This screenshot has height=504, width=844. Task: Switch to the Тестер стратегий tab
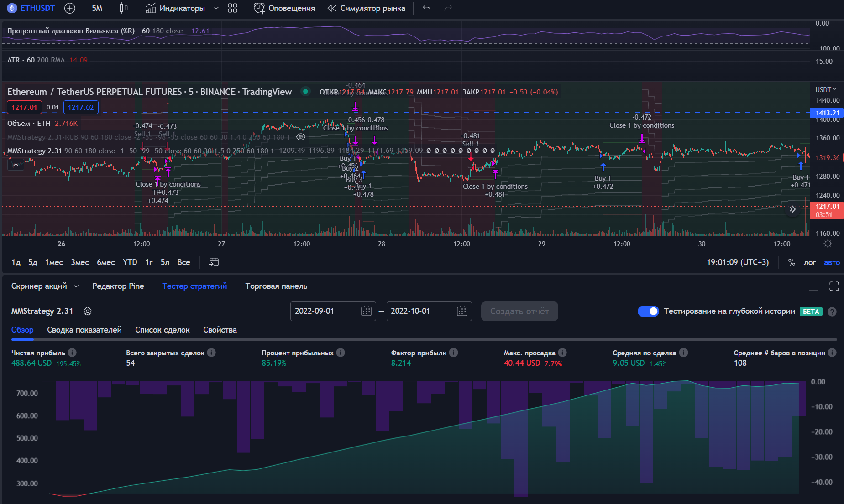[194, 286]
